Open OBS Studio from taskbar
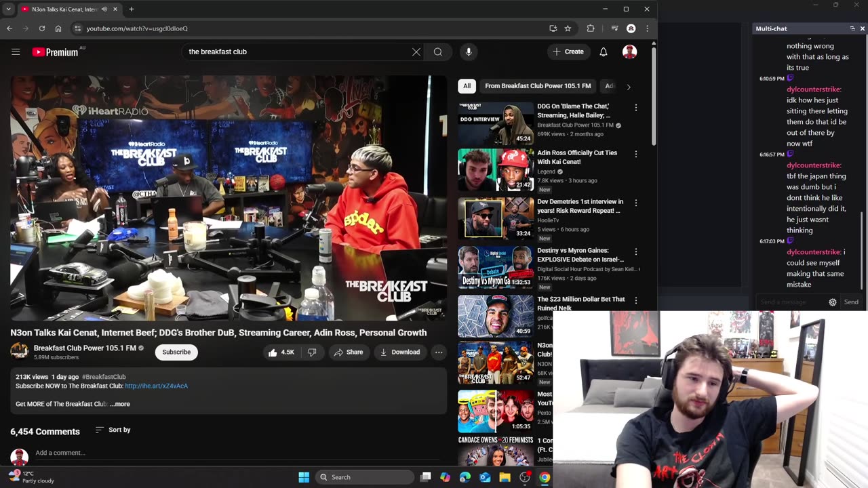This screenshot has height=488, width=868. pyautogui.click(x=525, y=477)
